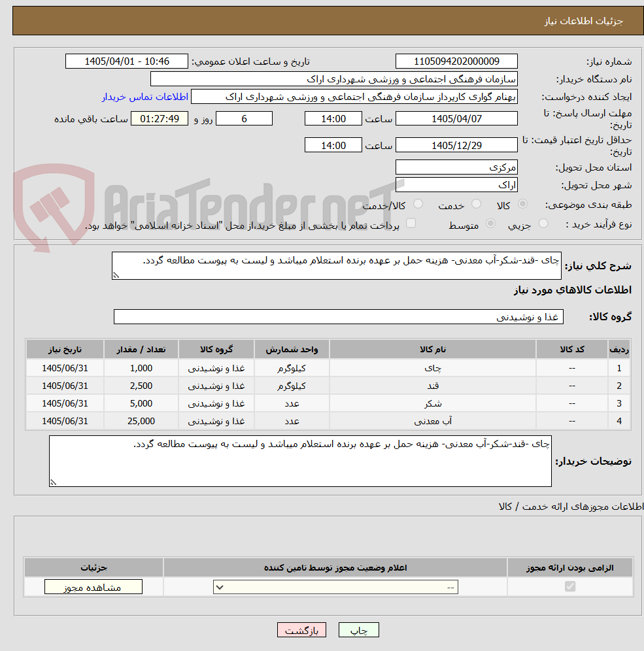Toggle mandatory permit checkbox
The width and height of the screenshot is (644, 651).
(570, 586)
